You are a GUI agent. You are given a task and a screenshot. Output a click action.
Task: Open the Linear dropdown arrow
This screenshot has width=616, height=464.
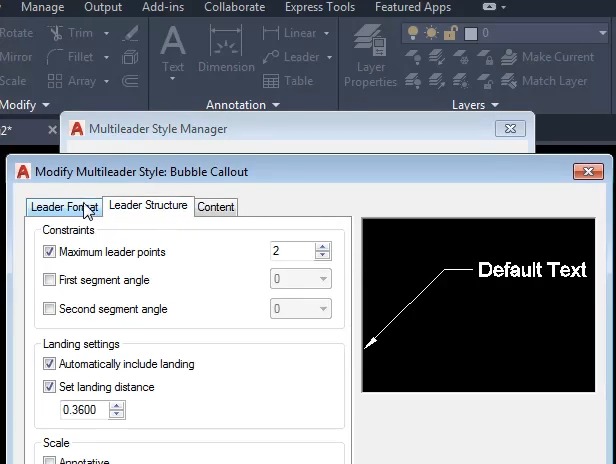[326, 33]
